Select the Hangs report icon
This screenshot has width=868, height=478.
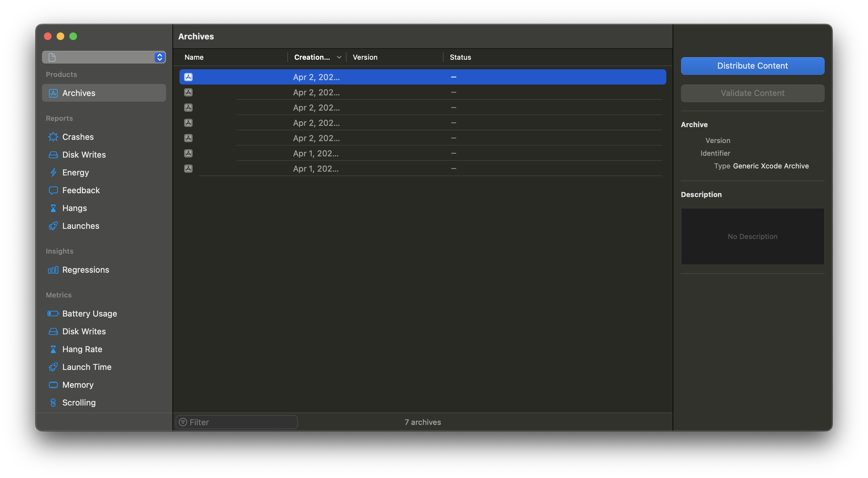pyautogui.click(x=53, y=208)
